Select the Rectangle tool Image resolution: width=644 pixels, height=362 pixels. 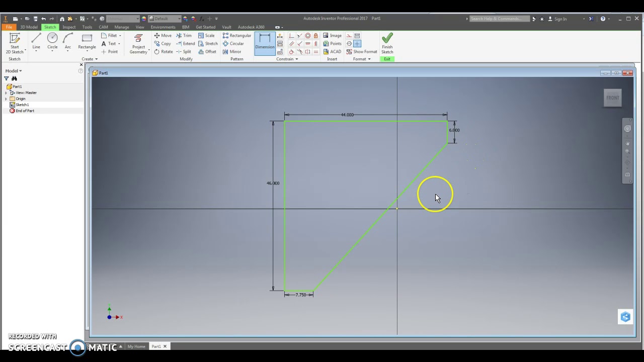click(x=87, y=42)
